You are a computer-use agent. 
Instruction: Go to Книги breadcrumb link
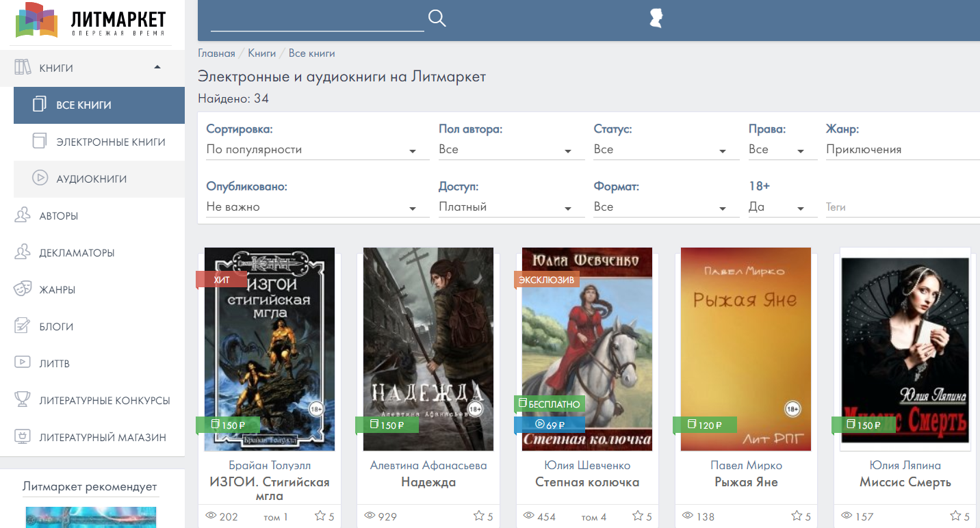tap(261, 53)
